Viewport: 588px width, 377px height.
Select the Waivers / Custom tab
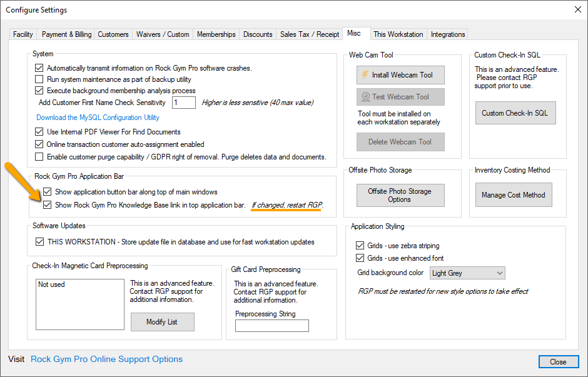pos(163,34)
